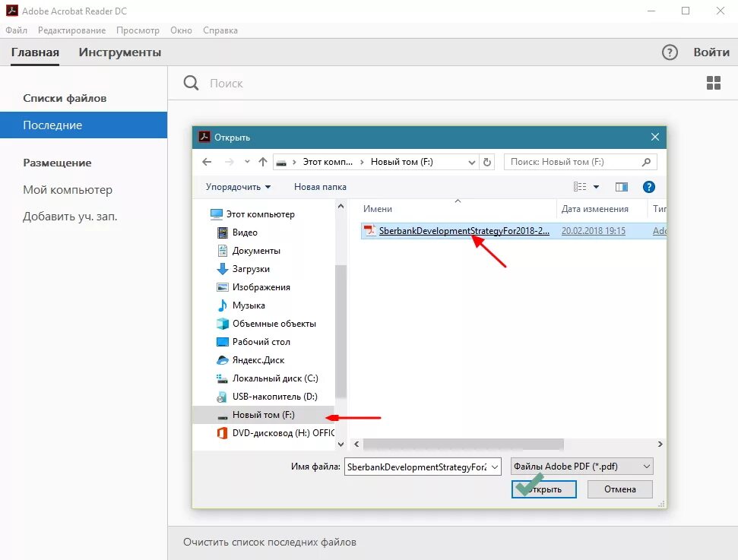Open the Просмотр menu

[138, 30]
